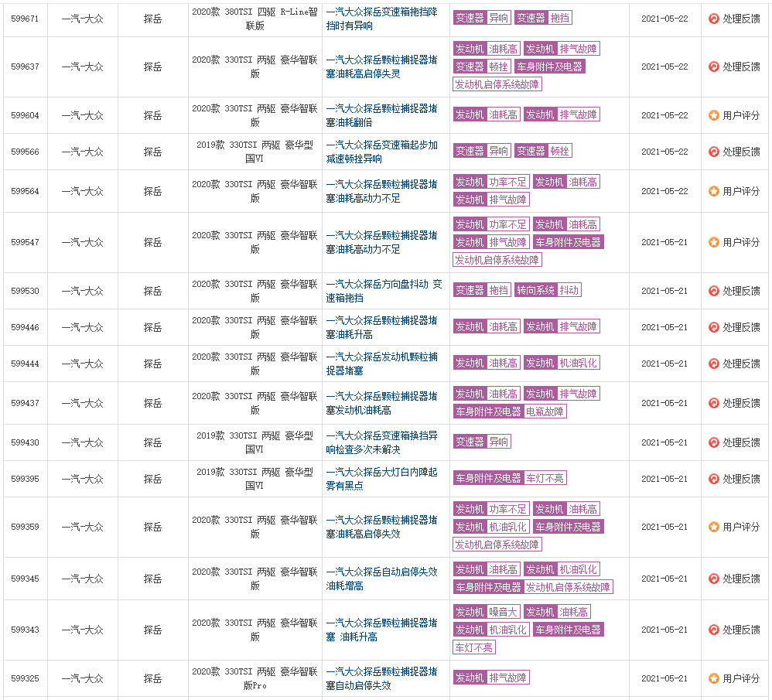Open complaint 一汽大众探岳颗粒捕捉器堵塞发动机油耗高
The image size is (772, 700).
381,403
